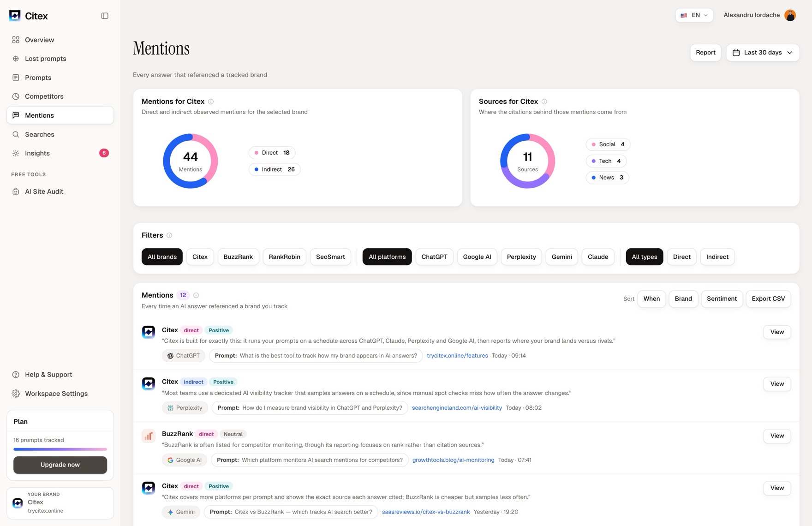
Task: Click Upgrade now in the Plan card
Action: click(60, 465)
